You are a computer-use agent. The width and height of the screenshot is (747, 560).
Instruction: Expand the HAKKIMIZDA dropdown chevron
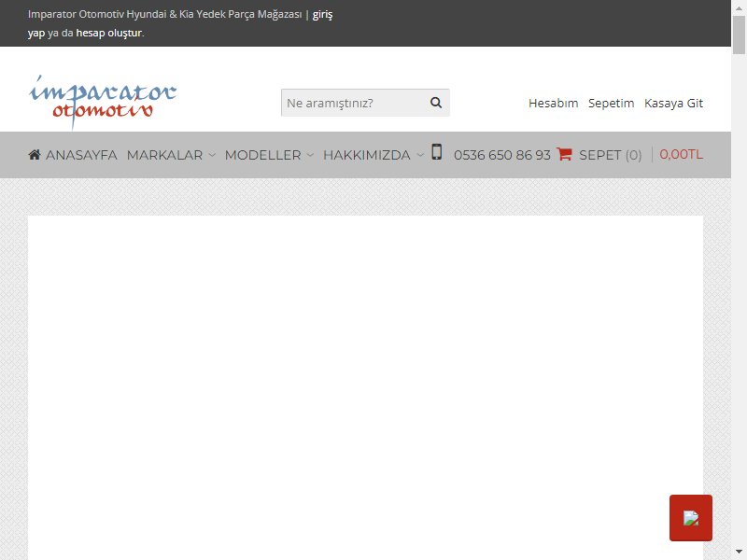[x=419, y=155]
